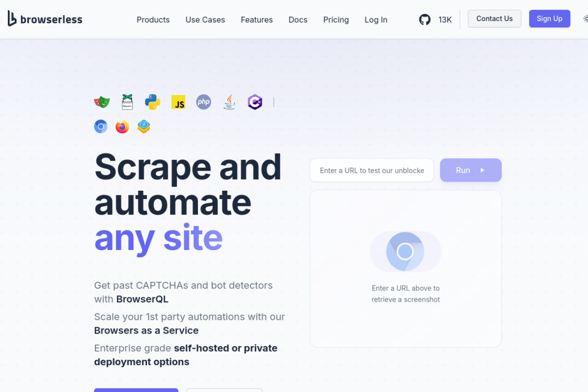Click the WebKit layered compass icon
Image resolution: width=588 pixels, height=392 pixels.
(144, 126)
